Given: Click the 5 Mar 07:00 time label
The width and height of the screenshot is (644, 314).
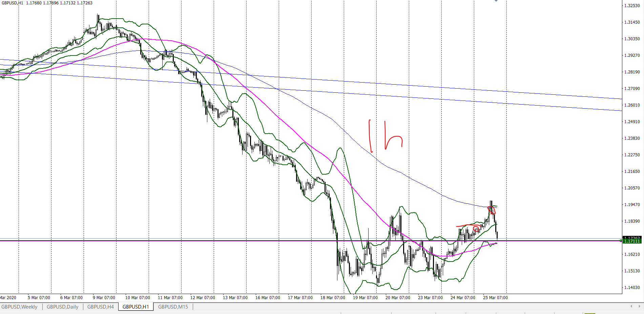Looking at the screenshot, I should [39, 298].
